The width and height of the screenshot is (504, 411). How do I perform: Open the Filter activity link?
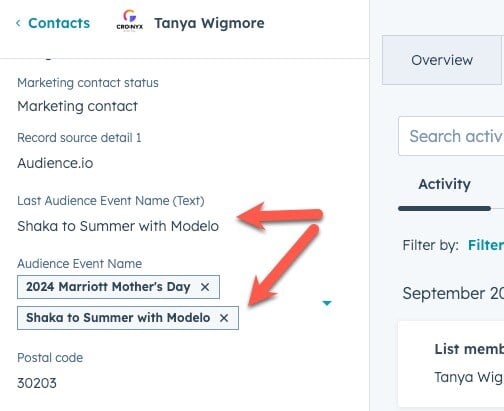(486, 245)
